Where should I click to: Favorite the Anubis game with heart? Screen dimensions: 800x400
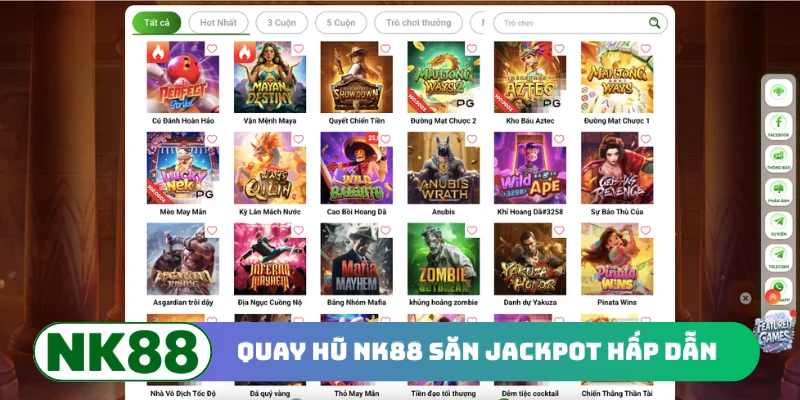click(472, 139)
